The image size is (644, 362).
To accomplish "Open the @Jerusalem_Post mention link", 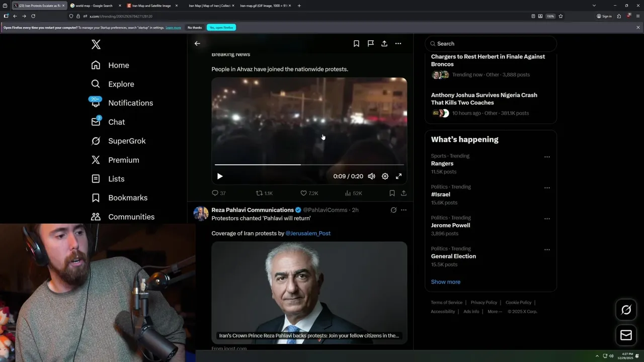I will pyautogui.click(x=308, y=233).
